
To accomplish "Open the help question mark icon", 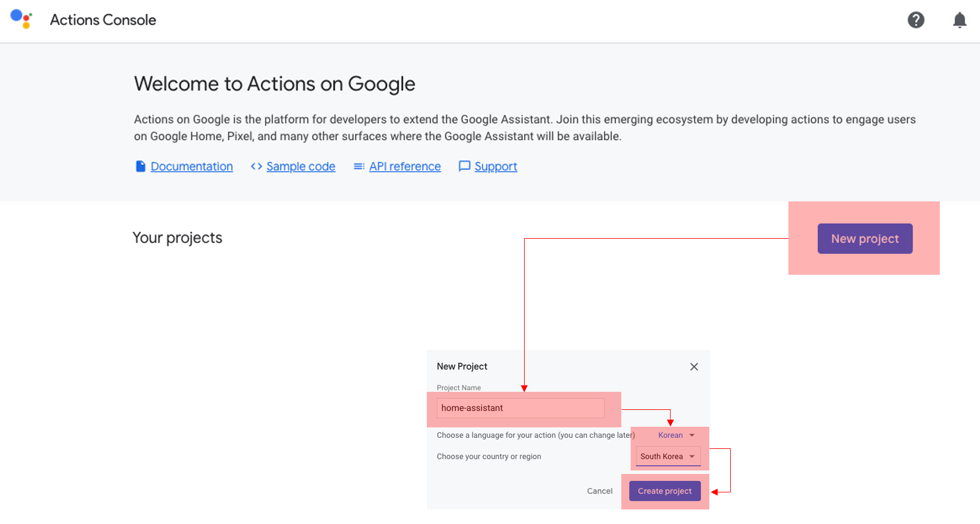I will click(916, 20).
